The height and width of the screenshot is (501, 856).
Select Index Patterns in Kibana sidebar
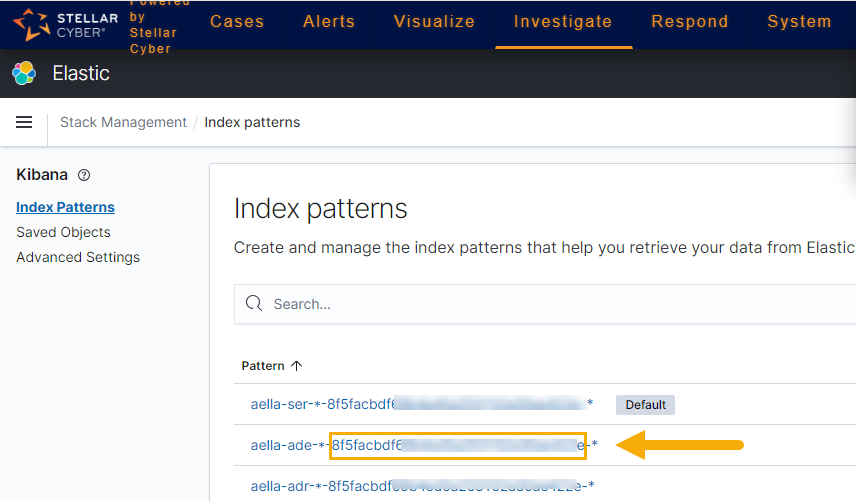tap(65, 207)
